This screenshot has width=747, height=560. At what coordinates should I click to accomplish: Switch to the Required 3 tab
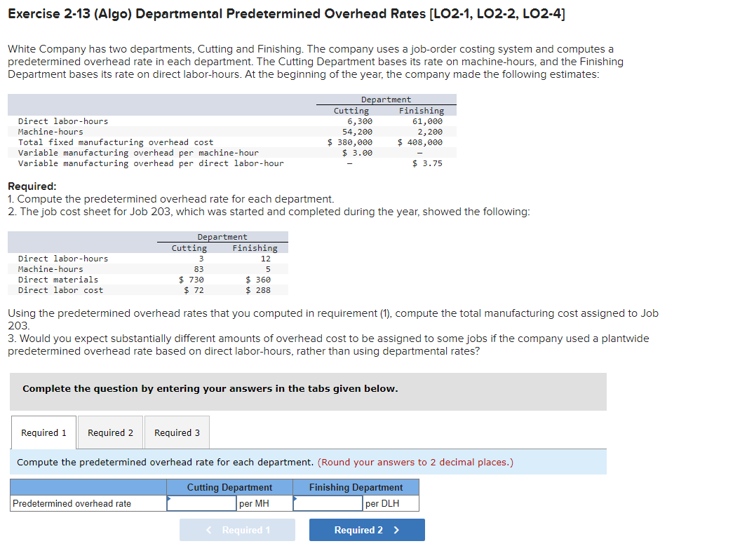177,432
